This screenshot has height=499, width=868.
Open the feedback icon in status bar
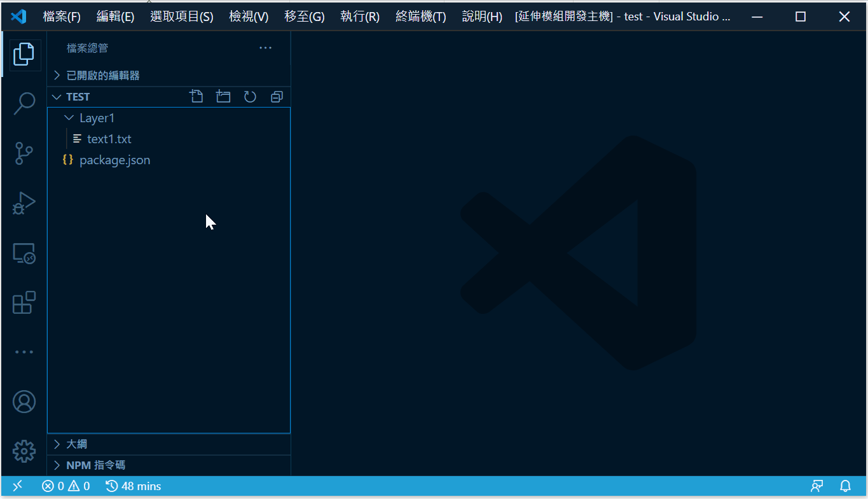coord(817,486)
